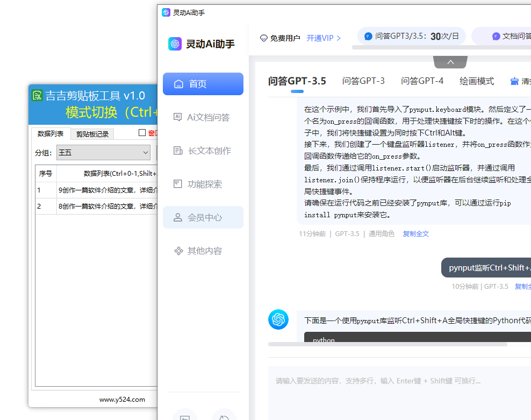Toggle the red-labeled checkbox in clipboard tool
This screenshot has width=531, height=420.
click(x=142, y=132)
